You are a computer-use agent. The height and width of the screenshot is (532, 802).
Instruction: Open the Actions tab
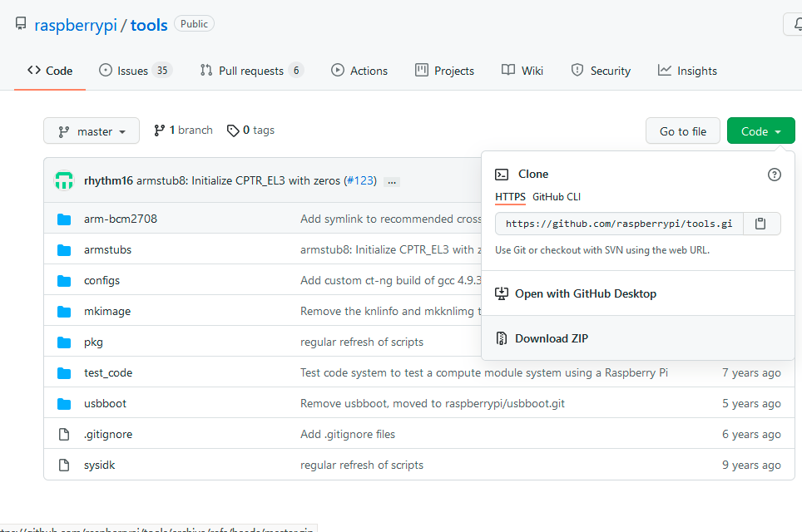(x=359, y=71)
